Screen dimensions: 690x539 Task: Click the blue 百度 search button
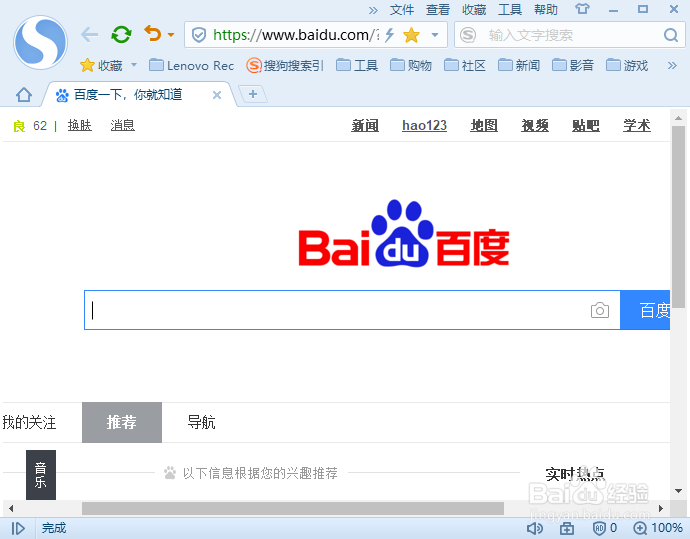coord(645,310)
